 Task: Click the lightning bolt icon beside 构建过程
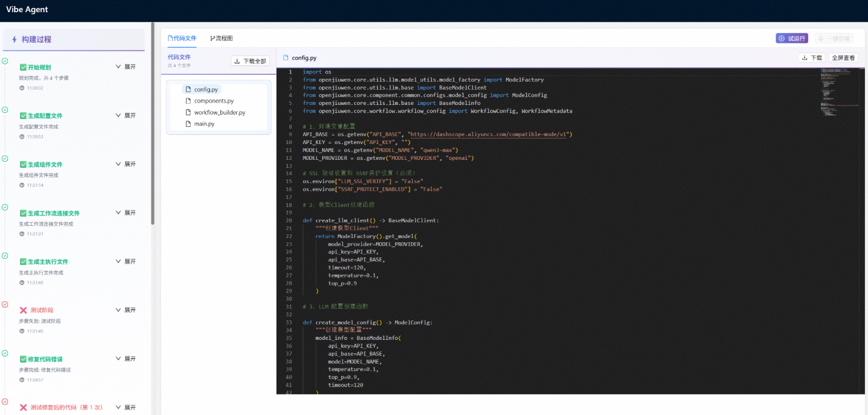pos(14,39)
